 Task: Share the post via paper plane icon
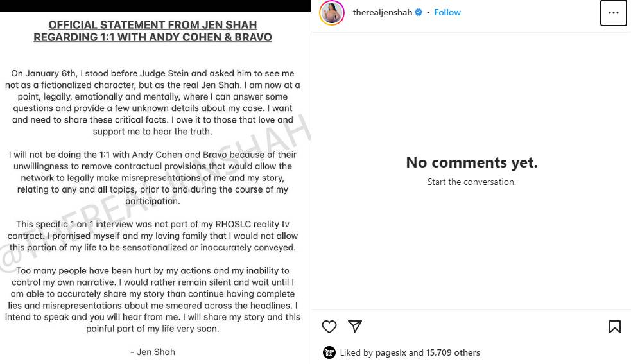coord(355,327)
